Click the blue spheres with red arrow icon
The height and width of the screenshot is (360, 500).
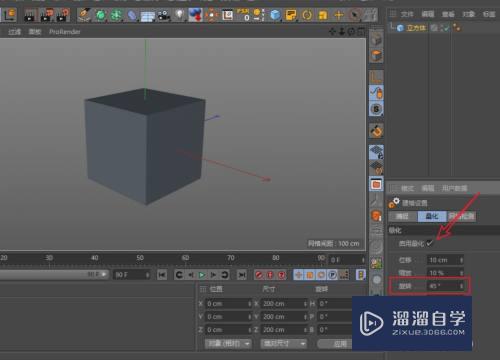click(195, 15)
